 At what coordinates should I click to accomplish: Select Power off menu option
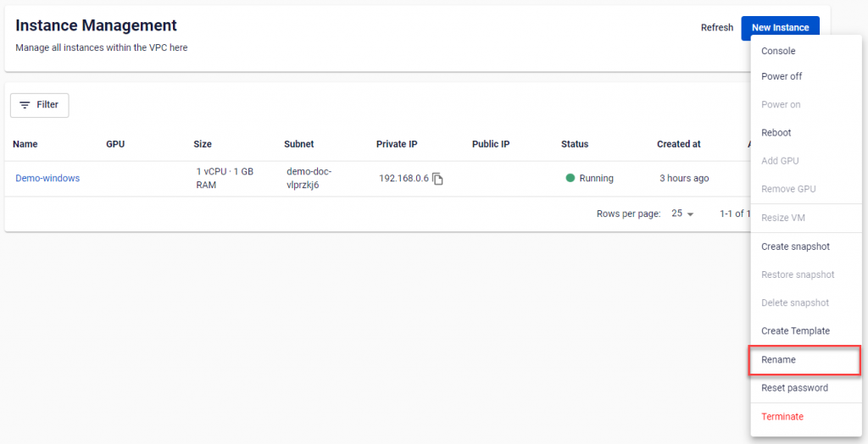coord(781,76)
